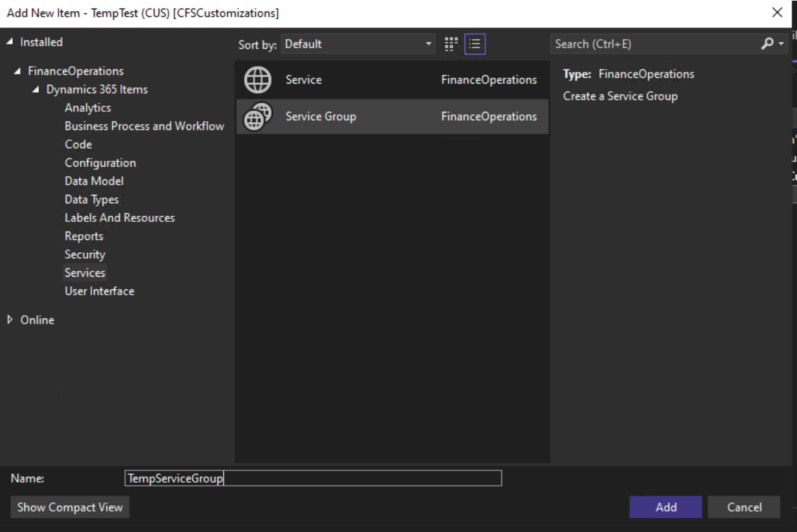Screen dimensions: 797x532
Task: Expand the Online tree node
Action: 10,320
